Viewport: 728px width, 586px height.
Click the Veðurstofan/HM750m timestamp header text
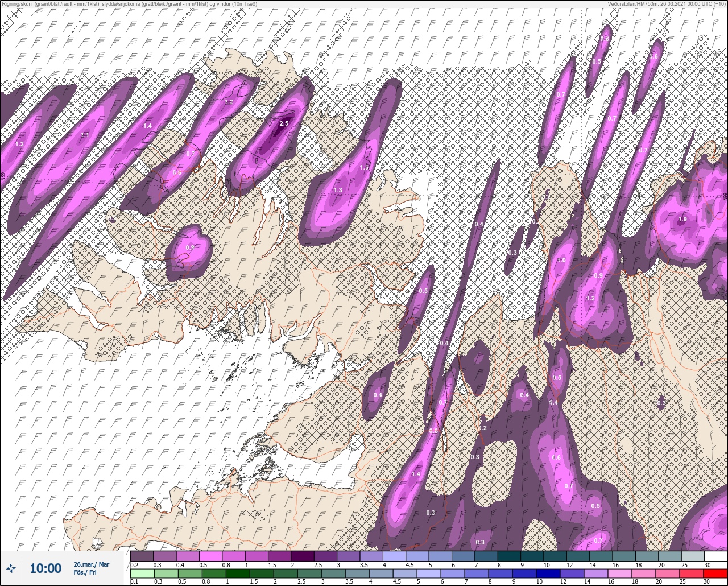click(667, 4)
